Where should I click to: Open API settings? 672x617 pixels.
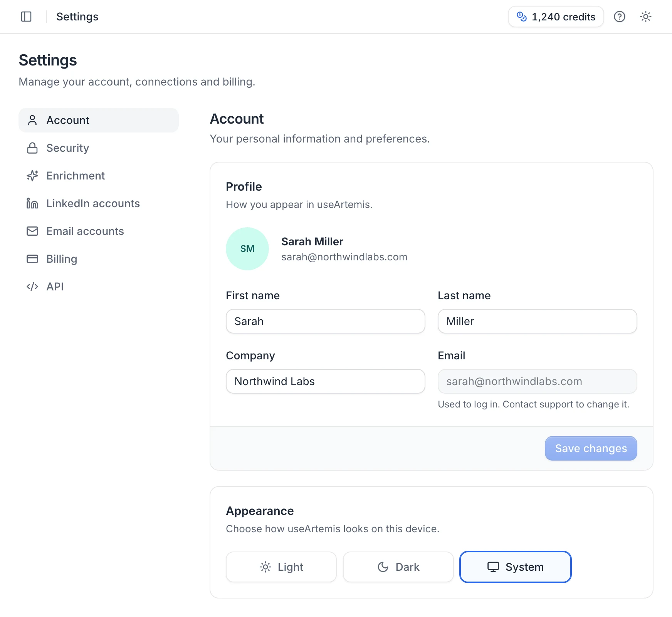tap(99, 287)
